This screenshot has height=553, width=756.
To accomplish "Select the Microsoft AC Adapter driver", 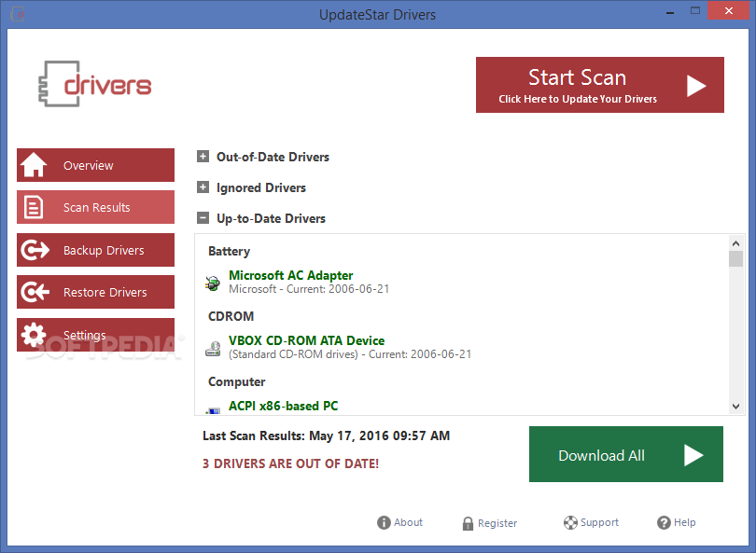I will tap(290, 275).
